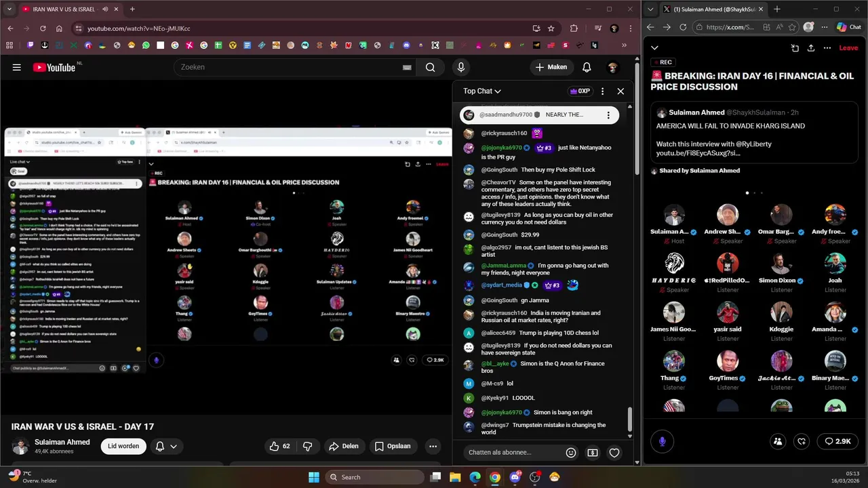Open Edge settings and more menu
This screenshot has height=488, width=868.
click(x=825, y=27)
